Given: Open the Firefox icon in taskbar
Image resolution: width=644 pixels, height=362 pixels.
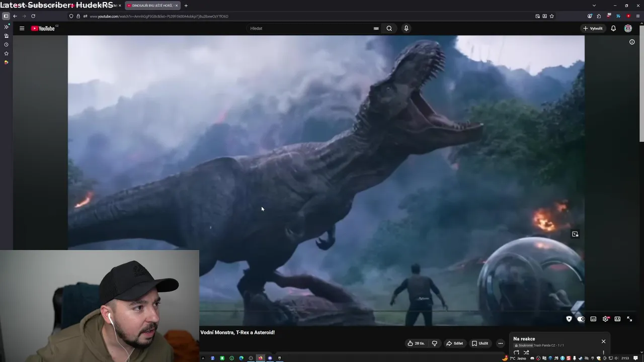Looking at the screenshot, I should click(260, 358).
